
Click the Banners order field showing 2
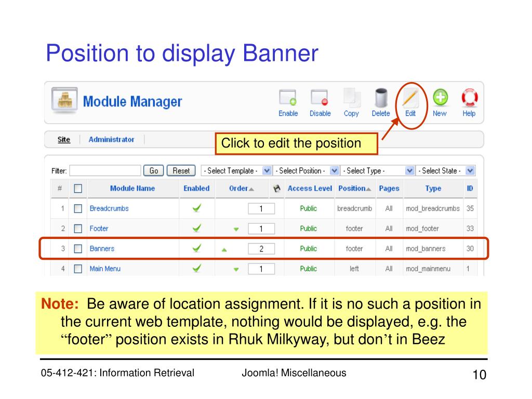click(261, 249)
